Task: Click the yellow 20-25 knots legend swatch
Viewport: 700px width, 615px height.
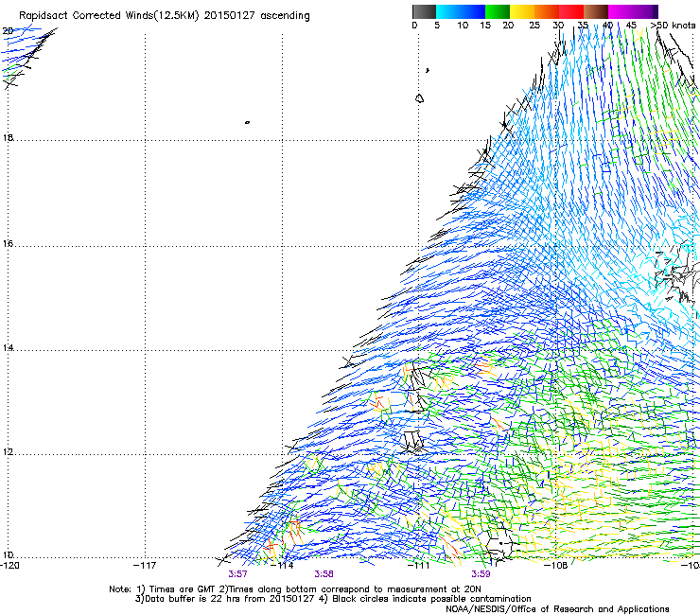Action: [522, 11]
